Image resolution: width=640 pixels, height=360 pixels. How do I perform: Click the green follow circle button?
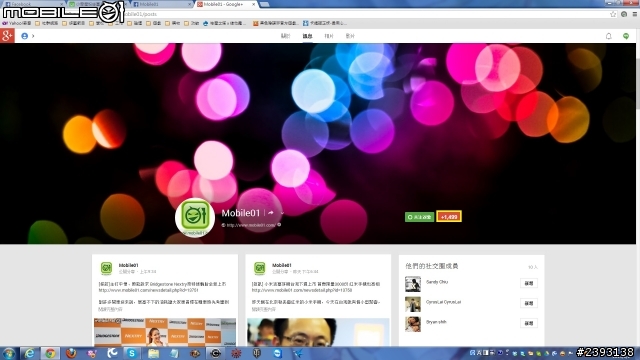[x=419, y=217]
